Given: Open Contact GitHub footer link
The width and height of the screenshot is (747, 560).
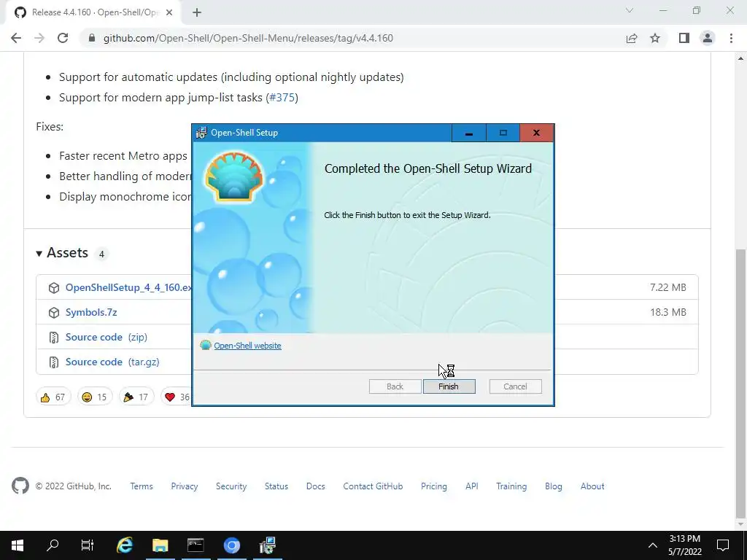Looking at the screenshot, I should click(x=373, y=486).
